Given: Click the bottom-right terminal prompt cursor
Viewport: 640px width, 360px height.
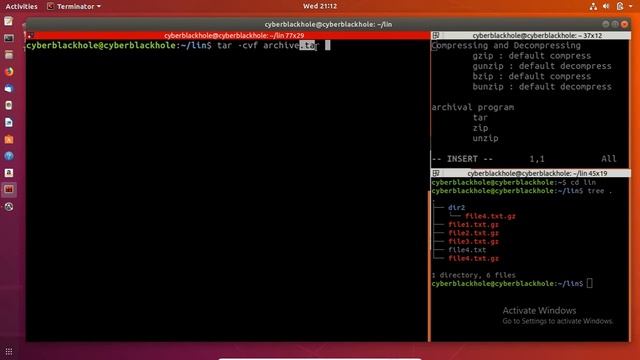Looking at the screenshot, I should coord(589,283).
